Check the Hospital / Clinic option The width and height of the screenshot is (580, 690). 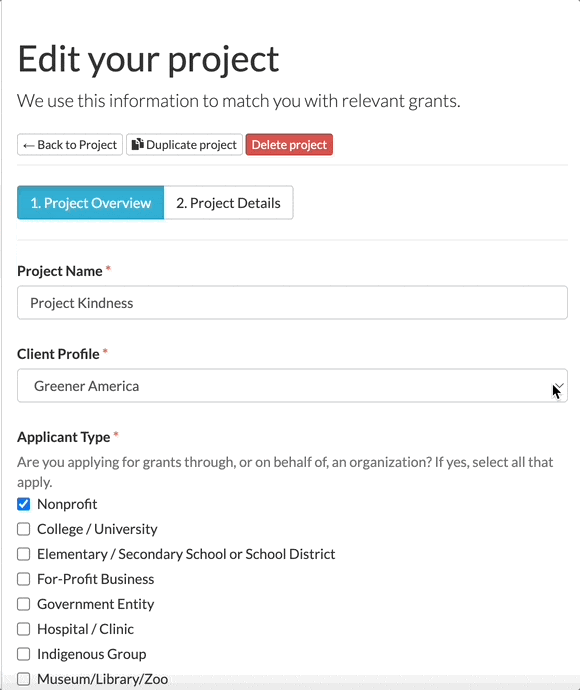click(24, 629)
